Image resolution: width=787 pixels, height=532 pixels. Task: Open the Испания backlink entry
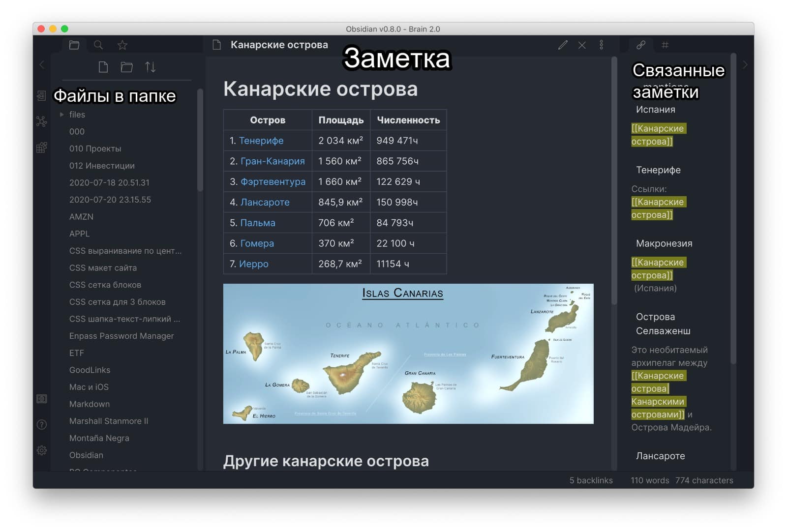point(656,110)
